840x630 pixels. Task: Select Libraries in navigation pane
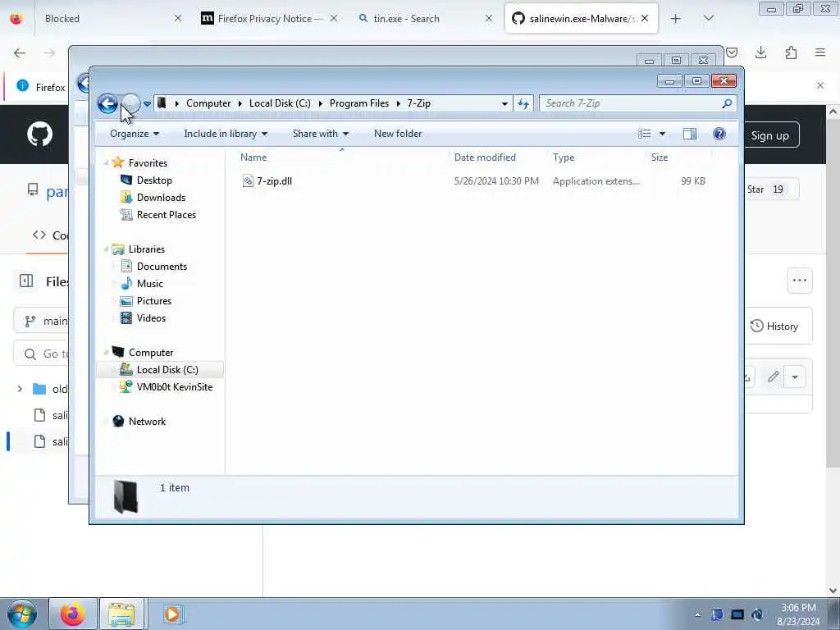pyautogui.click(x=146, y=249)
